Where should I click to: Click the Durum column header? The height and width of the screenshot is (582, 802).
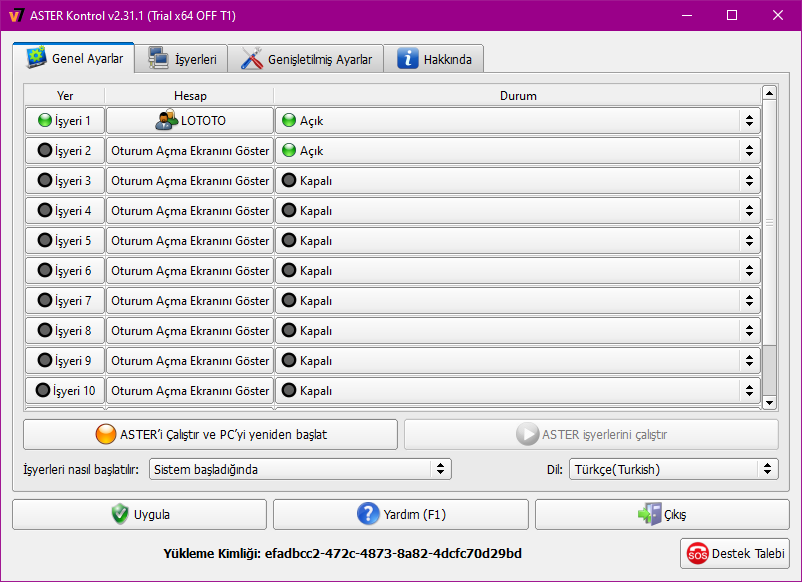(x=518, y=96)
